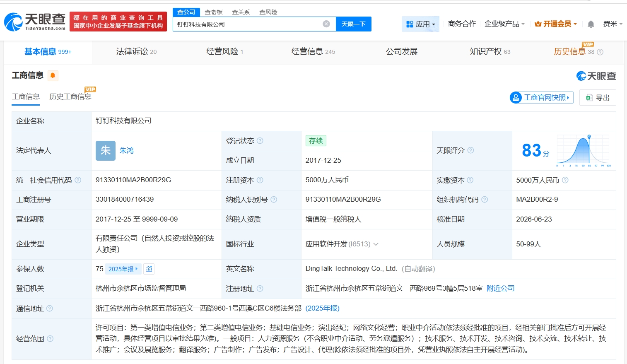Image resolution: width=627 pixels, height=364 pixels.
Task: Open the 法律诉讼 tab
Action: (136, 52)
